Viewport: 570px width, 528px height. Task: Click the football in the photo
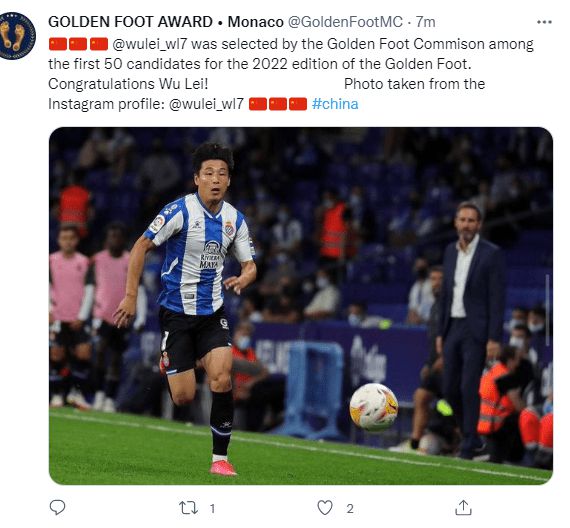tap(373, 407)
